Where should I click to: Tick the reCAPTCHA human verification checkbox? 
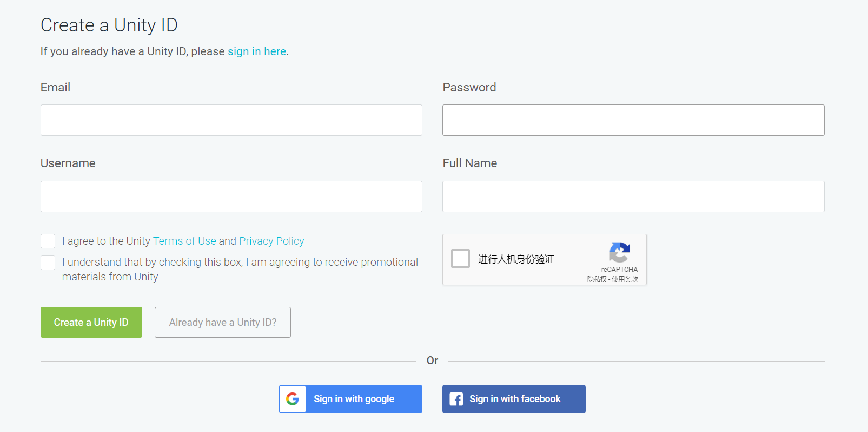[x=460, y=259]
